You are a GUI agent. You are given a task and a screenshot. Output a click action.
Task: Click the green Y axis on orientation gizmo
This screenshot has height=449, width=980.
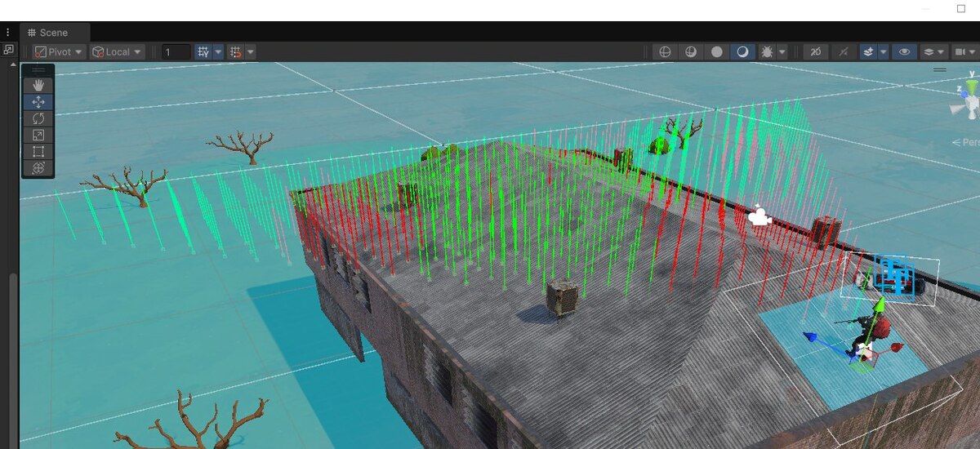971,84
